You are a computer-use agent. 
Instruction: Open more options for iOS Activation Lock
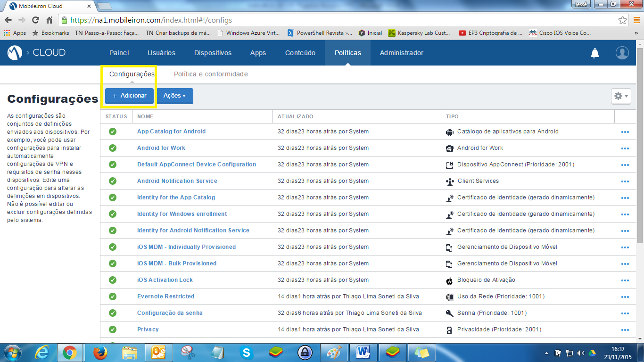point(625,280)
